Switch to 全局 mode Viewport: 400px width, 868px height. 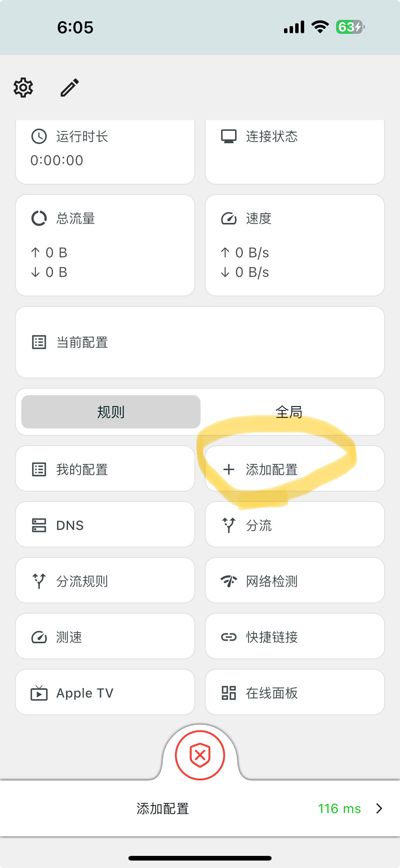pos(289,412)
